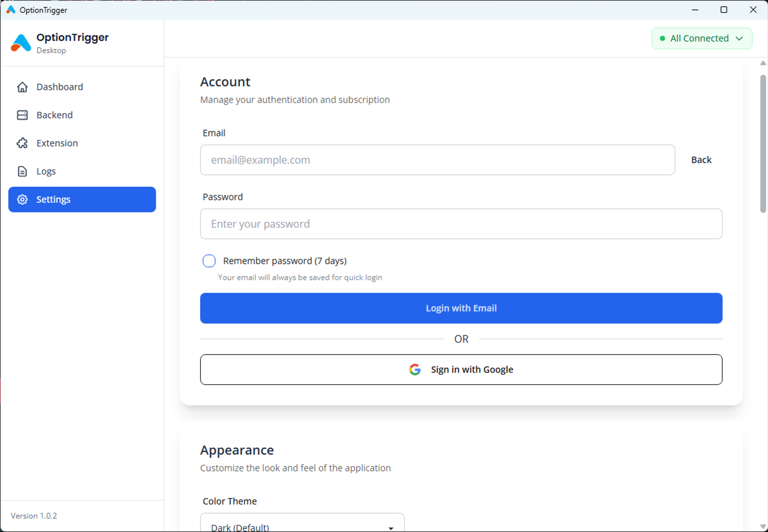Screen dimensions: 768x532
Task: Click the Backend server icon
Action: point(22,115)
